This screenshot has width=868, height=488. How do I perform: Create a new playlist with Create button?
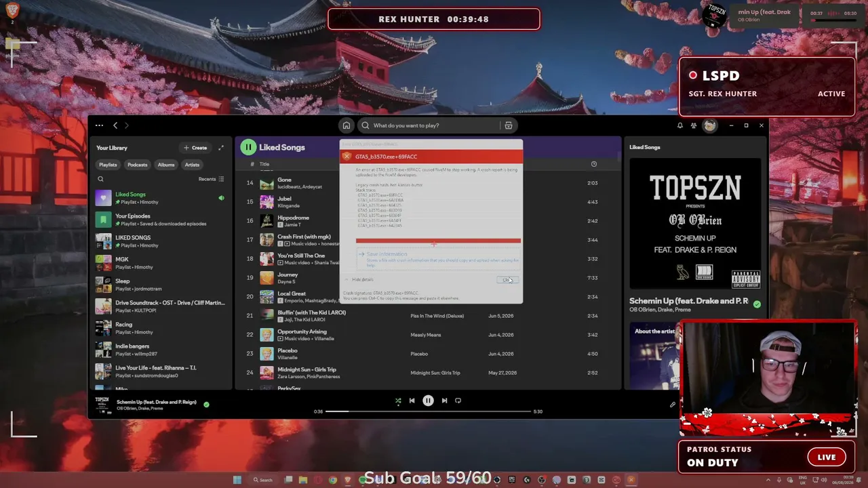click(195, 148)
